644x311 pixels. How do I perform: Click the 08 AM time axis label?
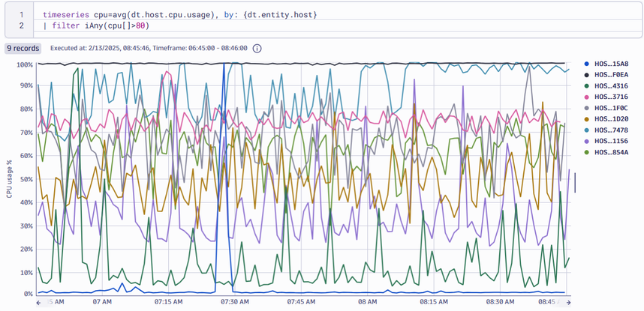point(367,303)
